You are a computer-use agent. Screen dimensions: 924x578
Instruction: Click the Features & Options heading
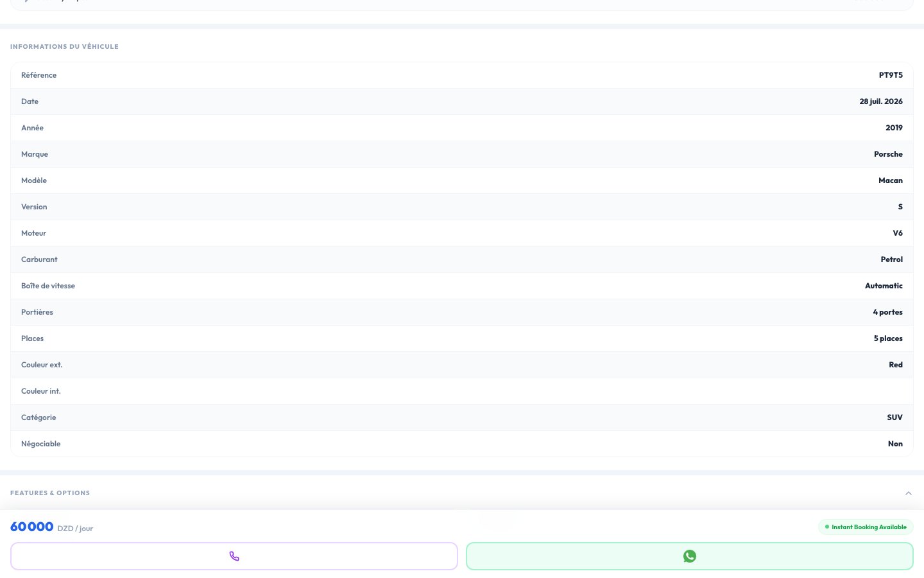(50, 493)
